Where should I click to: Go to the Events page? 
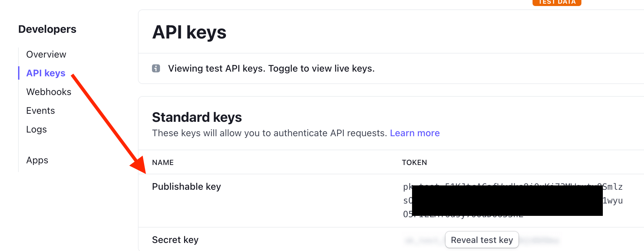tap(41, 111)
